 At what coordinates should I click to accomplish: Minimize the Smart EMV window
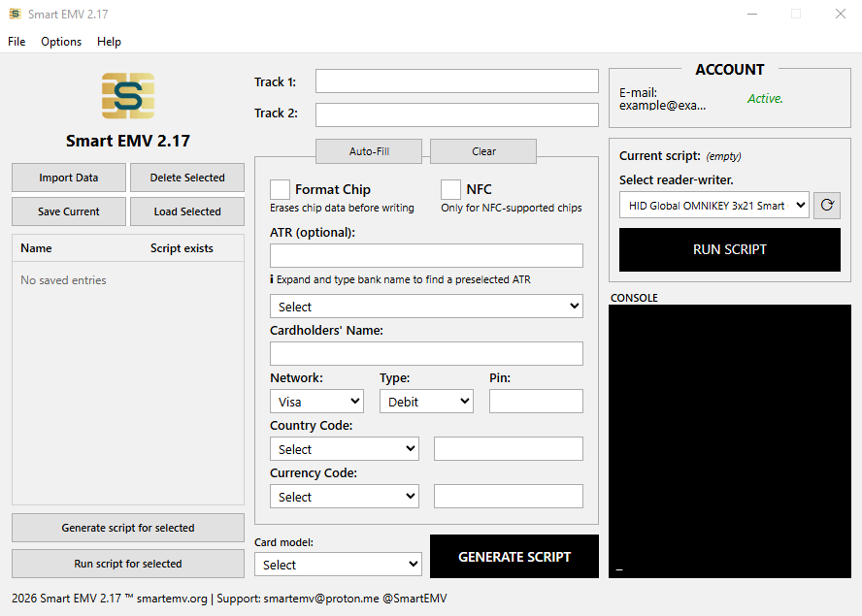coord(752,14)
